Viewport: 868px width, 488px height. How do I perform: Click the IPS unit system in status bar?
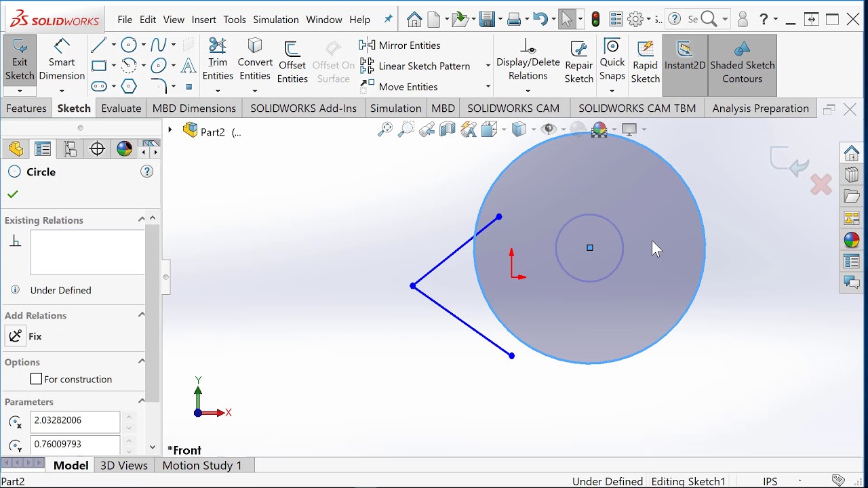tap(770, 481)
